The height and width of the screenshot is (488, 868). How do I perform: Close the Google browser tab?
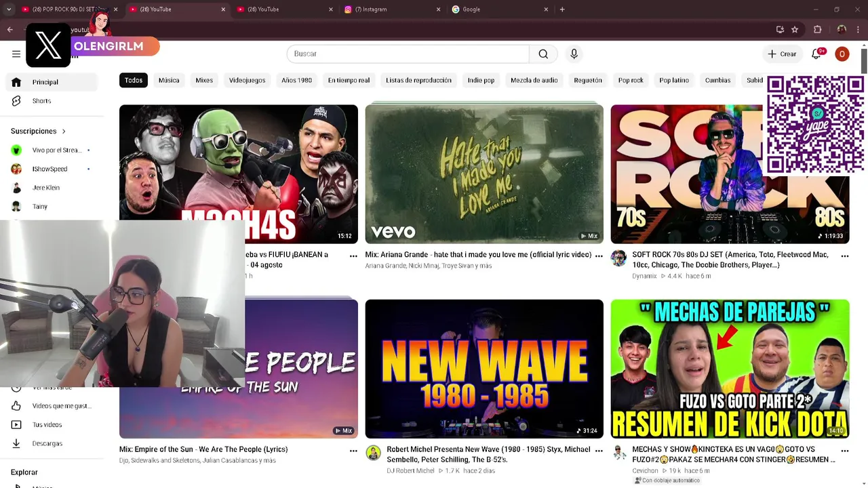546,9
